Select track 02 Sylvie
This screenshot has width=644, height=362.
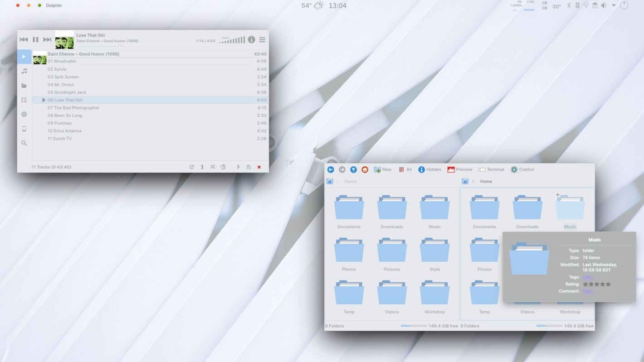point(150,69)
